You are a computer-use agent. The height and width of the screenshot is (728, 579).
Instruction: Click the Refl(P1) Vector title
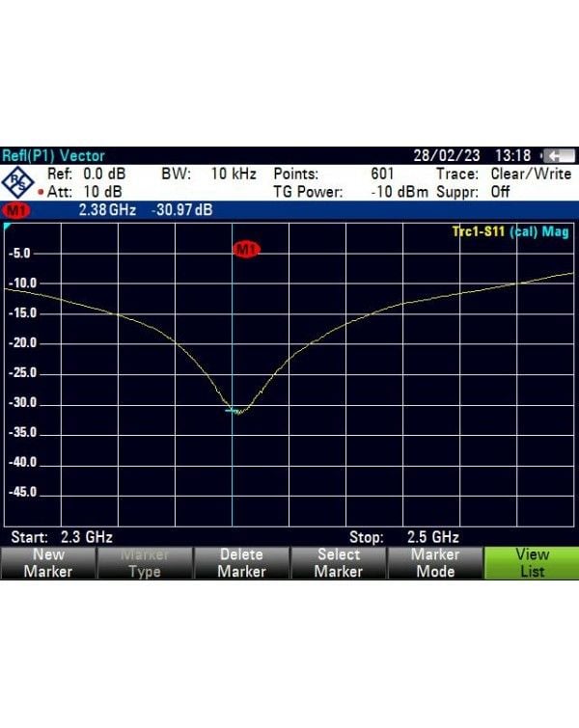pyautogui.click(x=54, y=156)
